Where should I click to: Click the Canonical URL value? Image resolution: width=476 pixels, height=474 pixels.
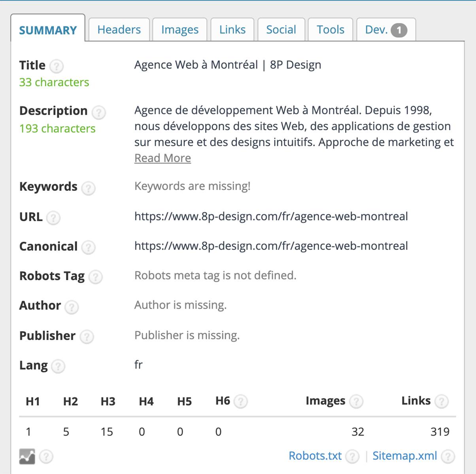[271, 246]
